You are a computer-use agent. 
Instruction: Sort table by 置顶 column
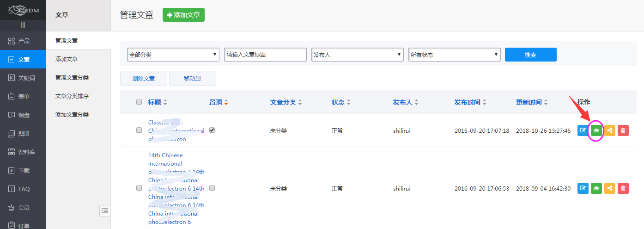pos(219,102)
